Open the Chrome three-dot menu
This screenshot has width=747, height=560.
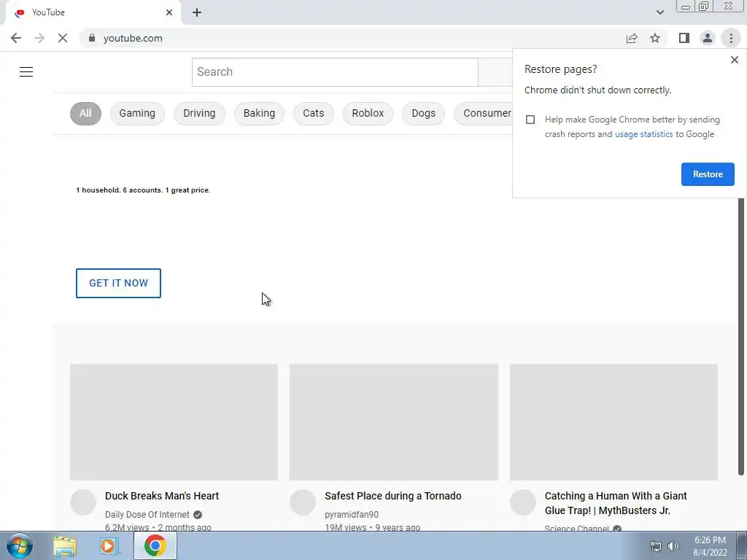(x=731, y=38)
